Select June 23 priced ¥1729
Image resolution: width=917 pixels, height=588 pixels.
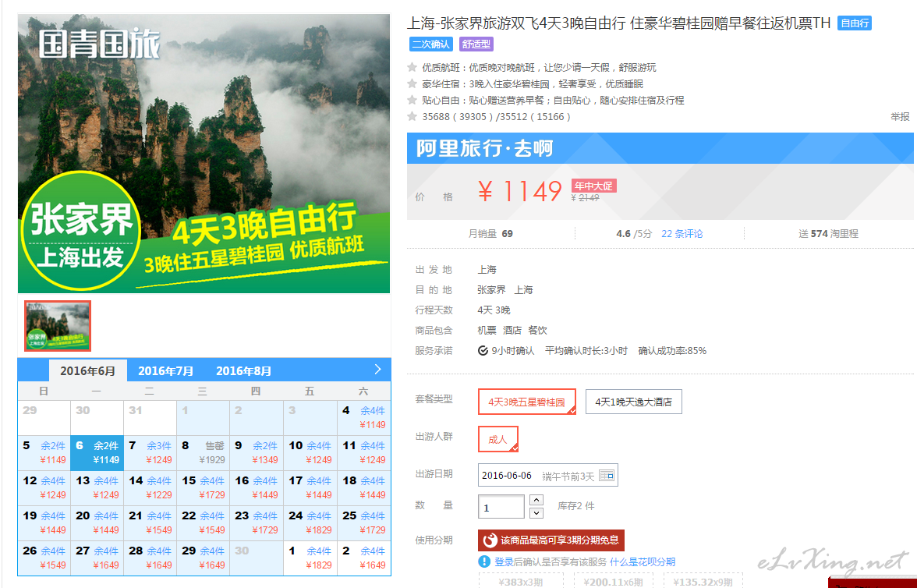pyautogui.click(x=257, y=523)
